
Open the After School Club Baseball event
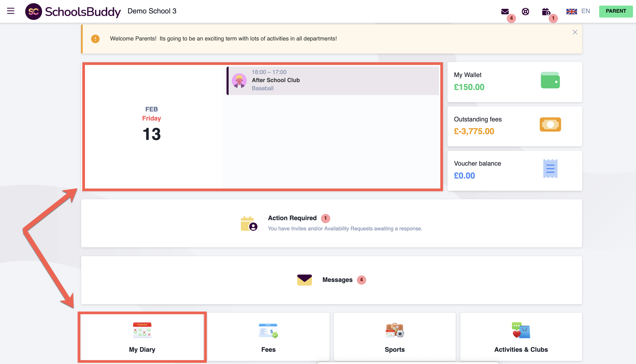pos(332,80)
